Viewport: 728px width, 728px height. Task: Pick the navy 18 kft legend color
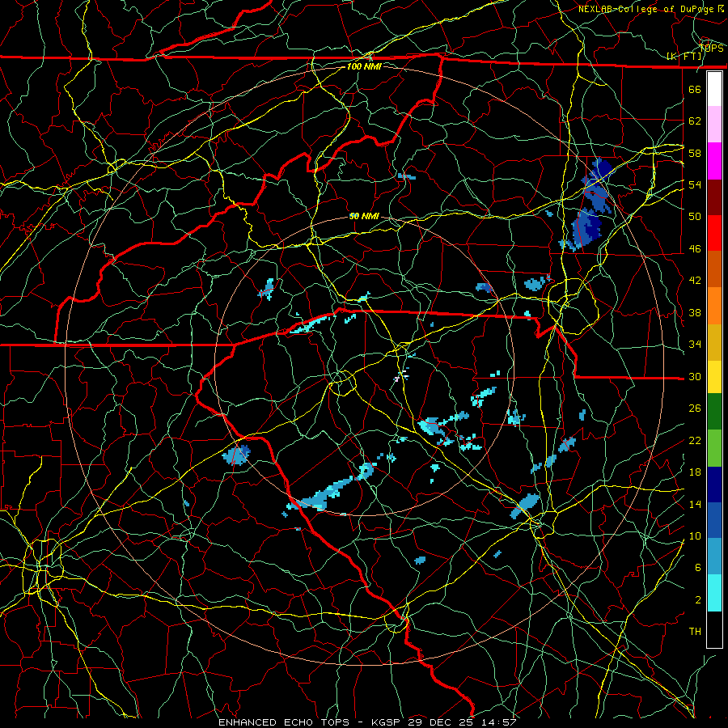714,485
